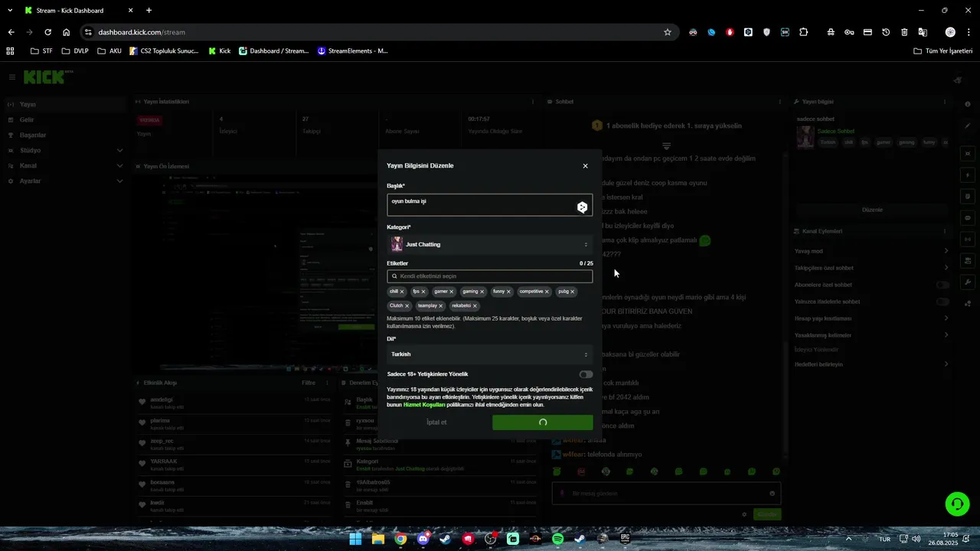Click the Chrome home button
The width and height of the screenshot is (980, 551).
click(67, 32)
